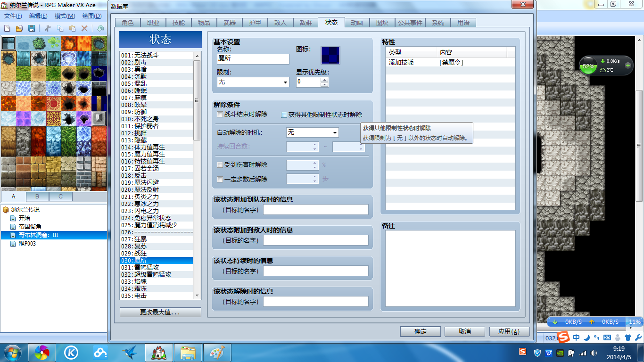Select the 帝国街角 map in tree
Screen dimensions: 644x362
30,227
